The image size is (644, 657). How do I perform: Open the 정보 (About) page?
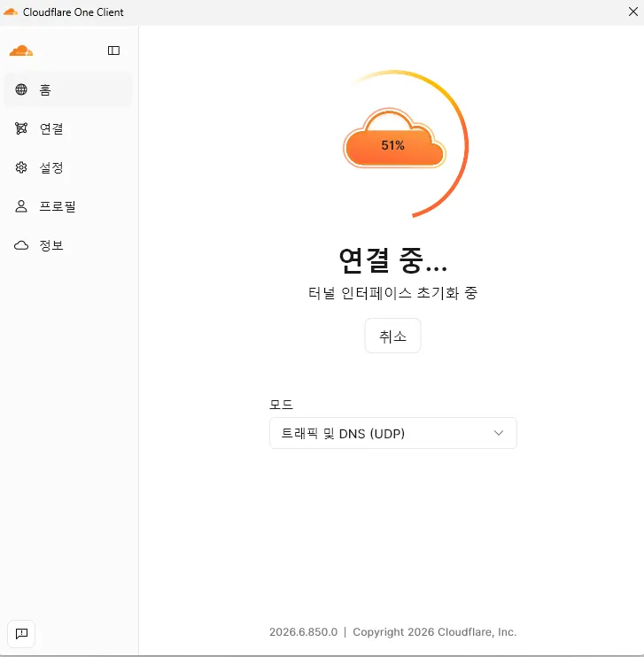[x=68, y=245]
